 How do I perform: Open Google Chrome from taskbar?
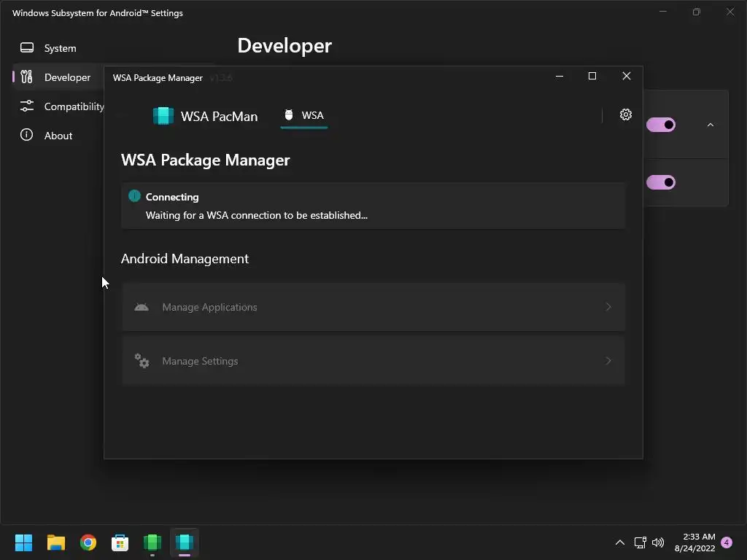[88, 542]
